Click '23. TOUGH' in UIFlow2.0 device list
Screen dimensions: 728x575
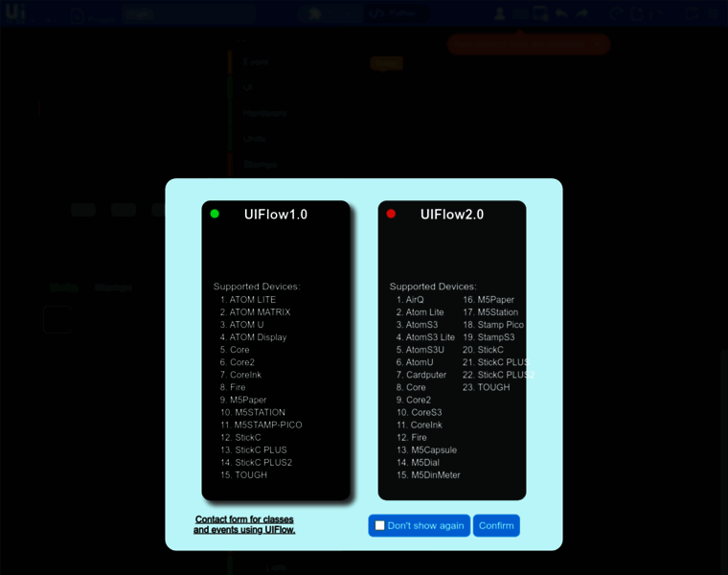point(486,387)
